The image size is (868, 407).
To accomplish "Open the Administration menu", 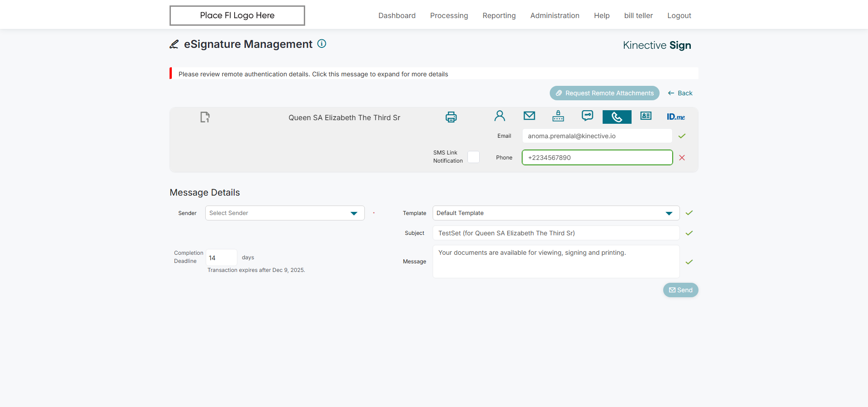I will [555, 15].
